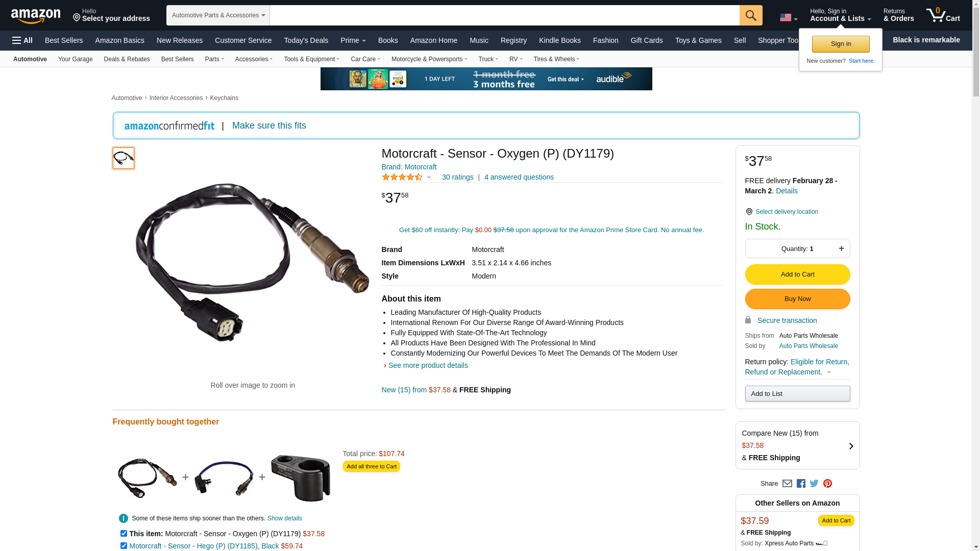Viewport: 980px width, 551px height.
Task: Share product on Pinterest
Action: (827, 484)
